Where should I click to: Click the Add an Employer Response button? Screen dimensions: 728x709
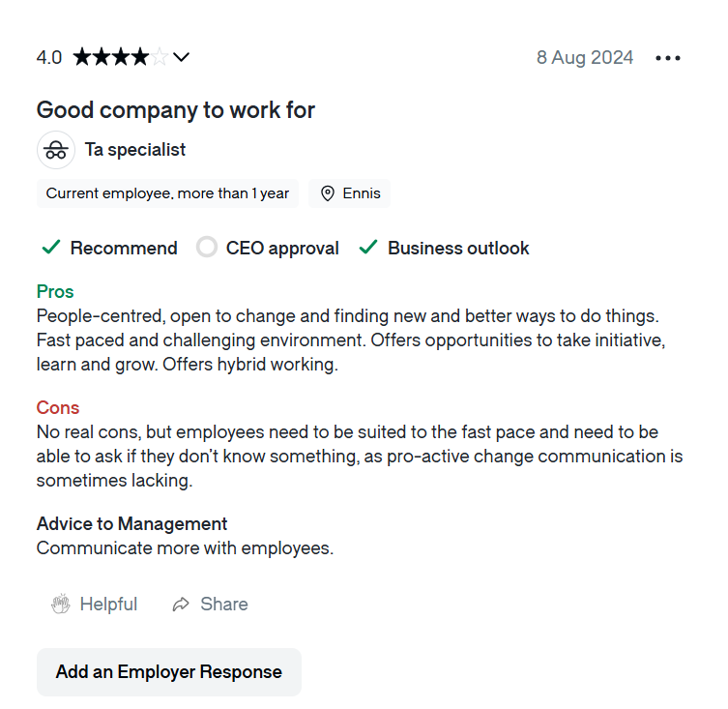[169, 672]
